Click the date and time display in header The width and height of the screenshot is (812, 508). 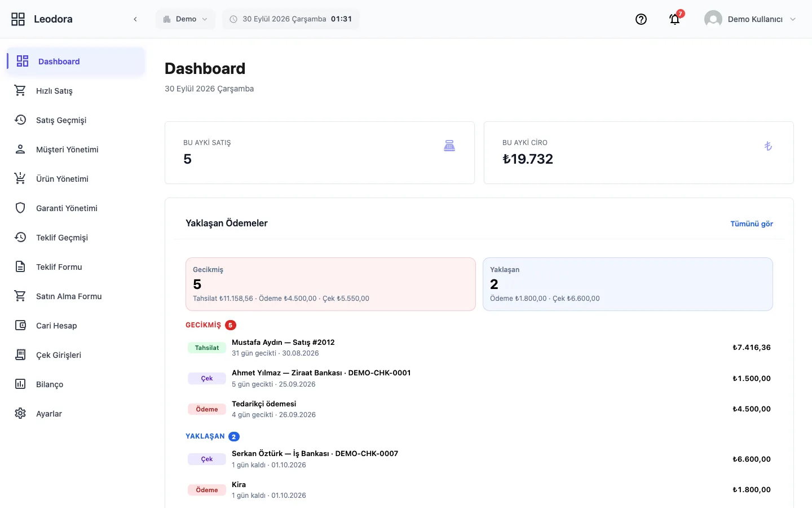290,19
